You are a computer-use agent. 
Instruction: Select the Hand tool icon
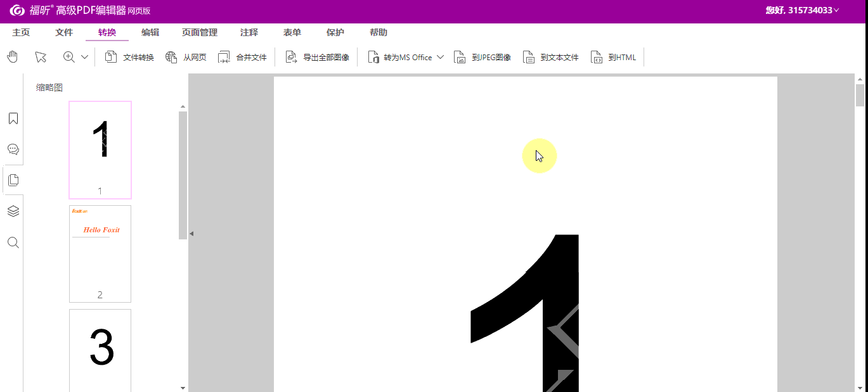point(13,57)
